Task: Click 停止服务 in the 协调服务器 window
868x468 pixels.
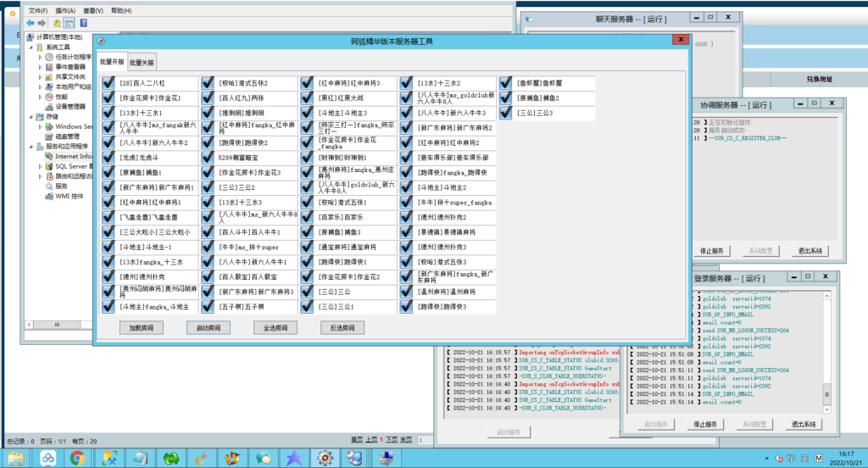Action: point(710,251)
